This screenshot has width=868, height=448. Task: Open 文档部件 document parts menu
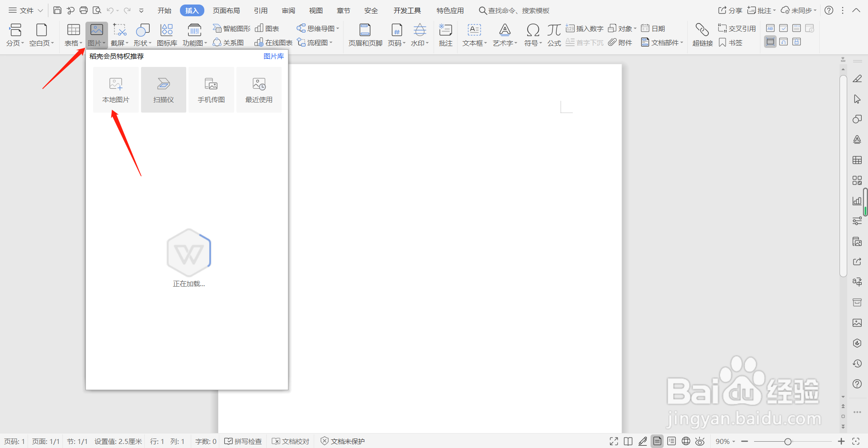(662, 42)
